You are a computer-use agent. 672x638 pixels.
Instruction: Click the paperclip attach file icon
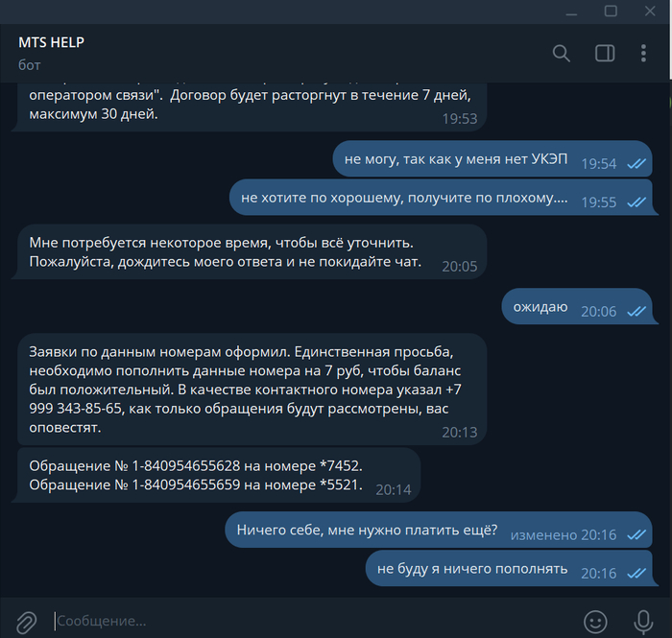(x=26, y=621)
